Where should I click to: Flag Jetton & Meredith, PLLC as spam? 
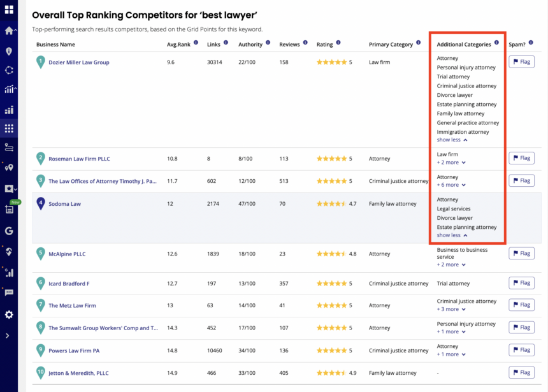click(521, 372)
